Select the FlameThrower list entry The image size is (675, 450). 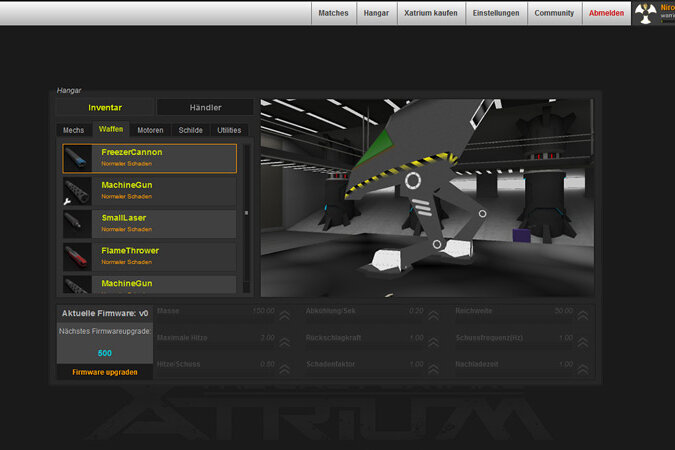[x=150, y=257]
